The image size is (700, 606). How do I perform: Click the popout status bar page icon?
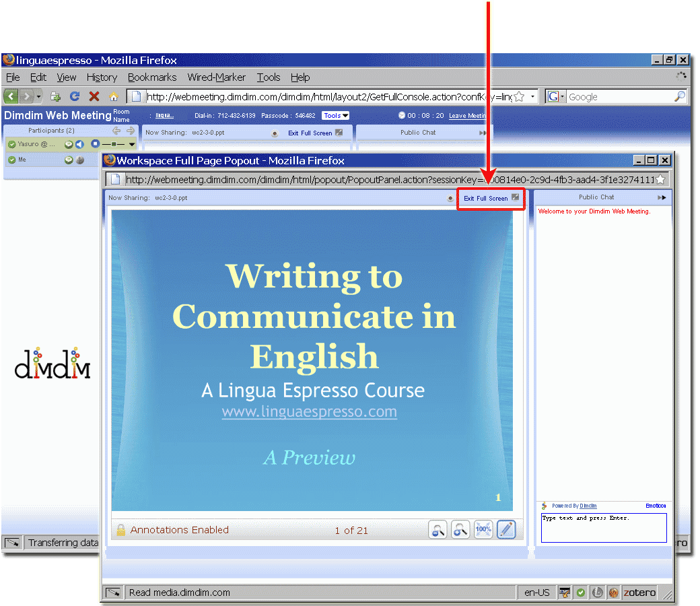point(112,593)
